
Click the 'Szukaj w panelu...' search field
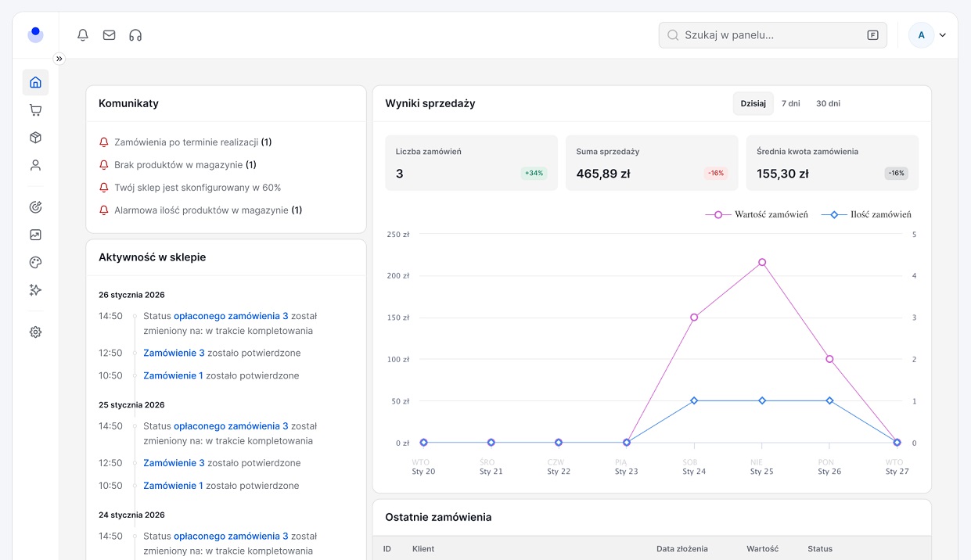tap(773, 35)
